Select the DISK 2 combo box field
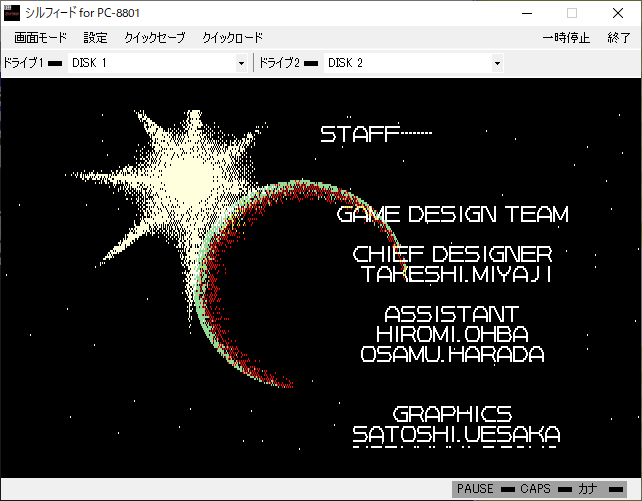 pyautogui.click(x=414, y=63)
